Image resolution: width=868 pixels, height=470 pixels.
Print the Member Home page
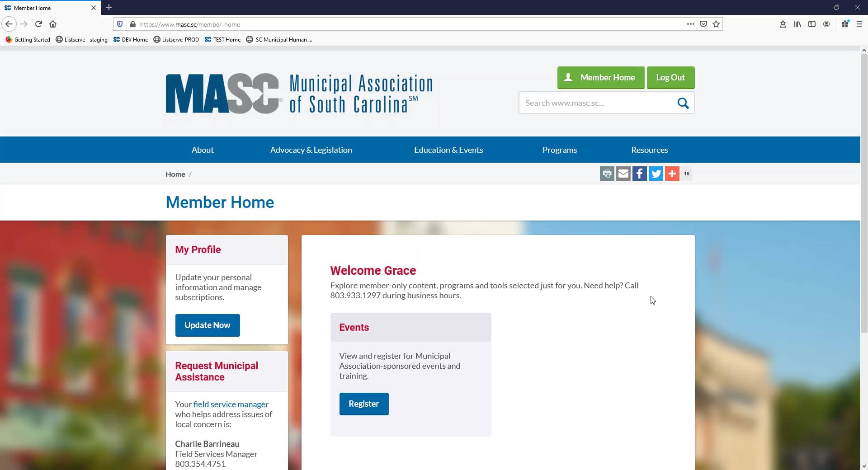coord(607,173)
